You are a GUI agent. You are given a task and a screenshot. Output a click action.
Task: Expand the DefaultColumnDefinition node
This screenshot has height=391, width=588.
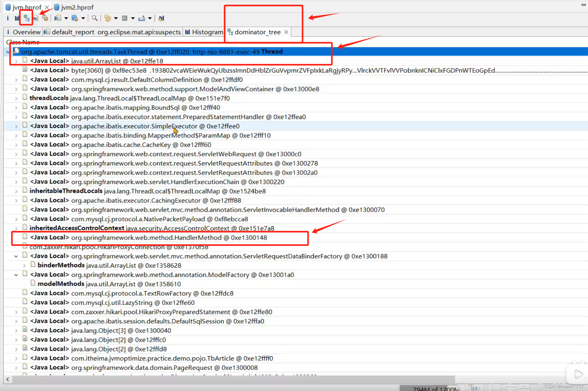click(x=16, y=80)
